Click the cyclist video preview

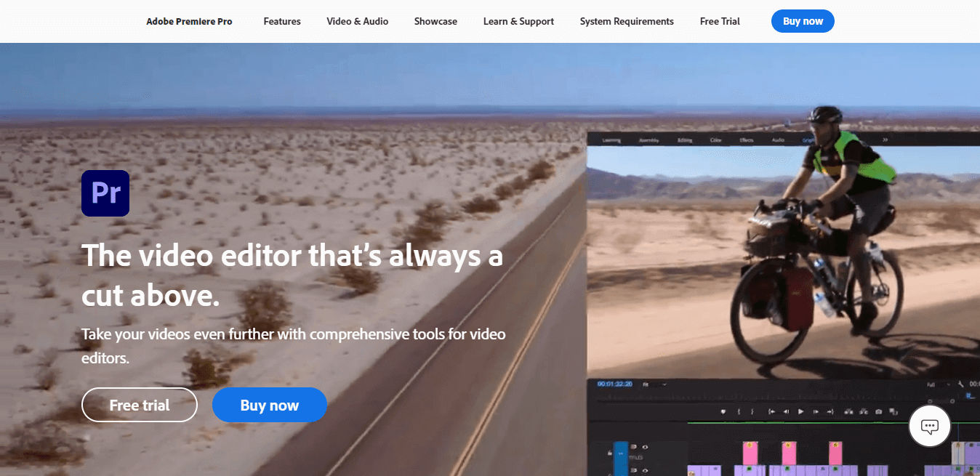click(x=783, y=262)
